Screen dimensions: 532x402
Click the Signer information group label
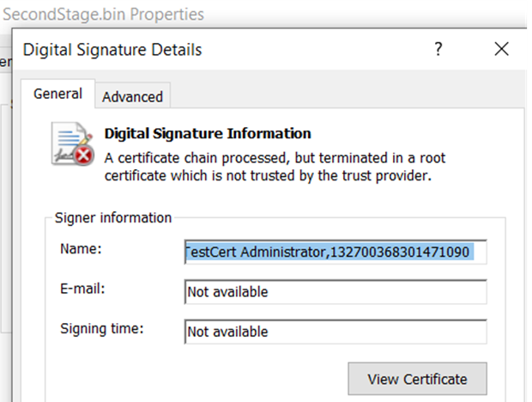coord(113,218)
